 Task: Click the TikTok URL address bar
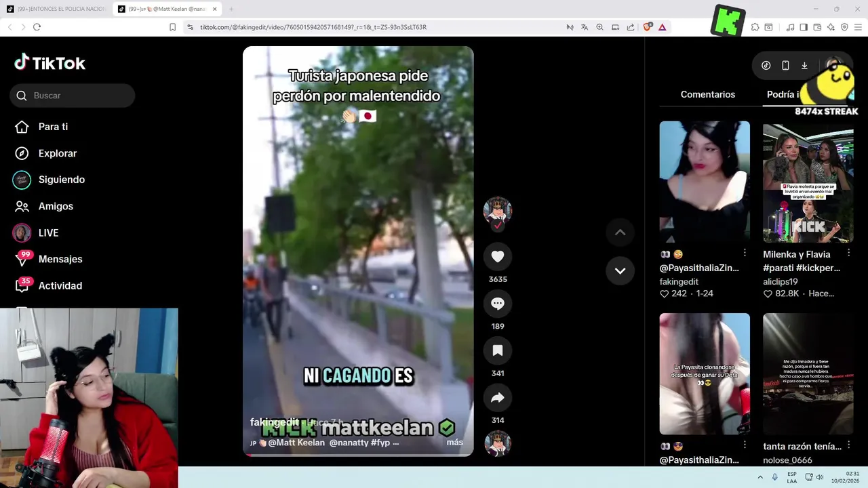pos(313,27)
